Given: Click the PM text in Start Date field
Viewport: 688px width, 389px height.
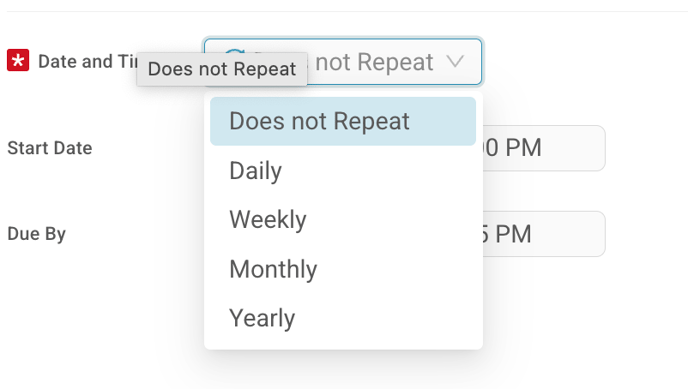Looking at the screenshot, I should (x=523, y=148).
